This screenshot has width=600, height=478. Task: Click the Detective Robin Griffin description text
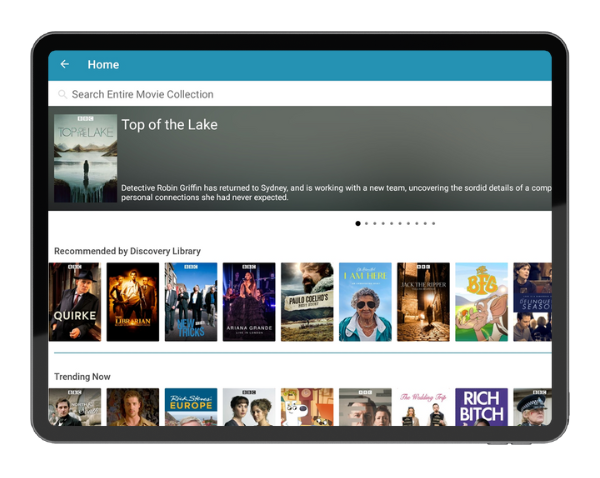point(336,193)
